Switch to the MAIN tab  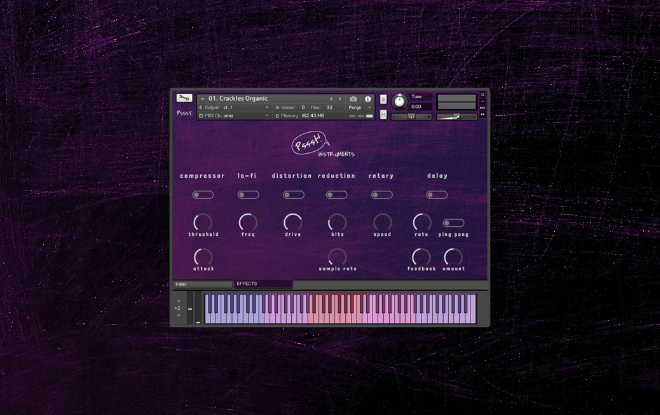coord(202,285)
